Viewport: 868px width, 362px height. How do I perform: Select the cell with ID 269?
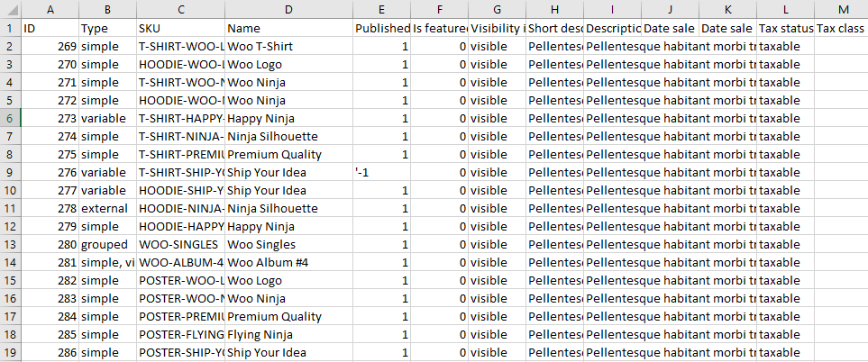49,46
